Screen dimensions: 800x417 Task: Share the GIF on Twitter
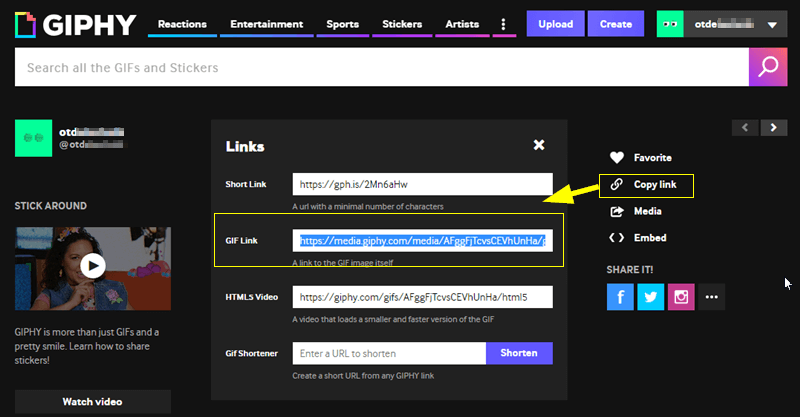(651, 297)
